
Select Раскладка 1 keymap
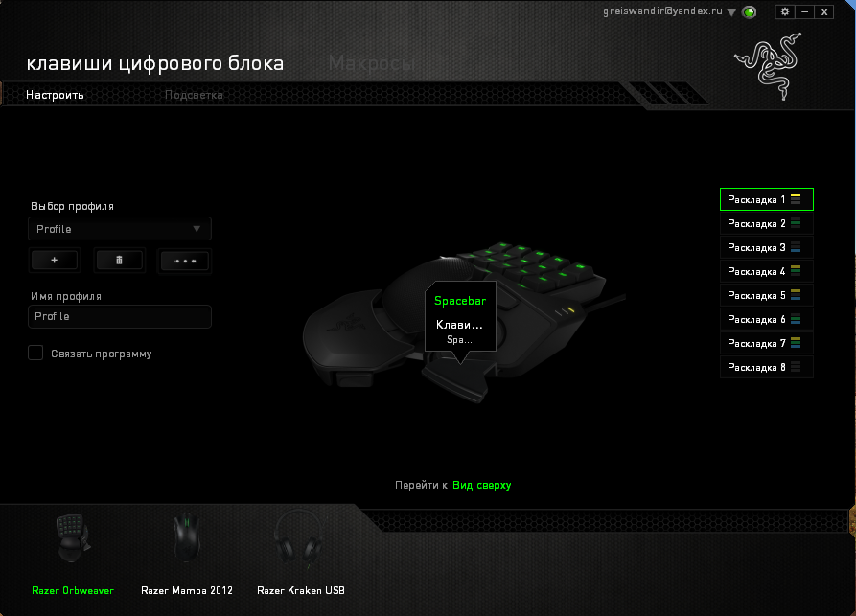[767, 199]
